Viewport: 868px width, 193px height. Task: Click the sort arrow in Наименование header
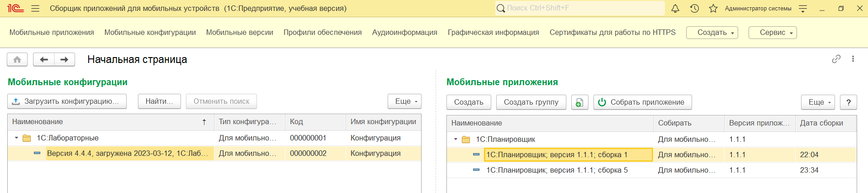204,122
